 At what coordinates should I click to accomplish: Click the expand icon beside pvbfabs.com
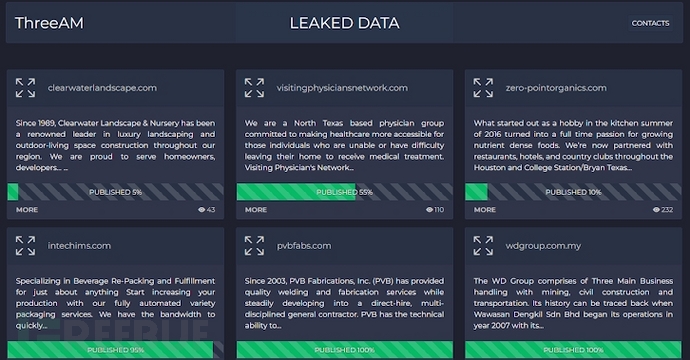(254, 246)
